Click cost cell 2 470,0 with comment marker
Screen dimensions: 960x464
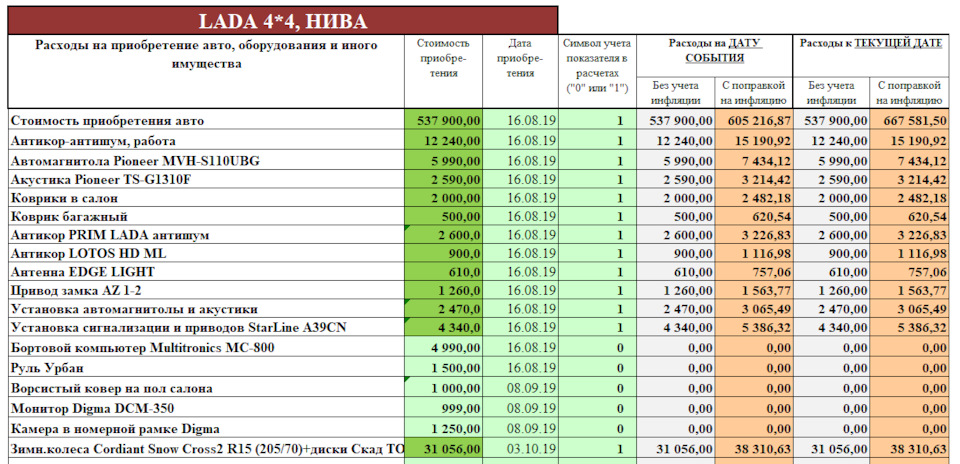tap(443, 309)
